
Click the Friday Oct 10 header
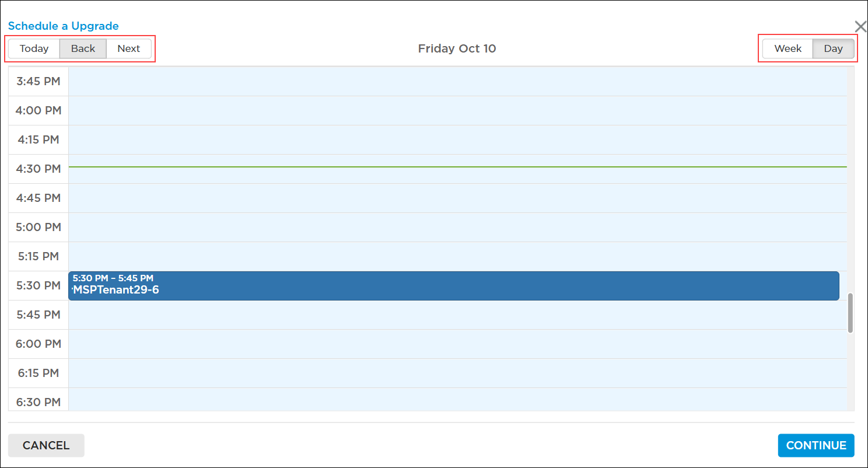(457, 48)
